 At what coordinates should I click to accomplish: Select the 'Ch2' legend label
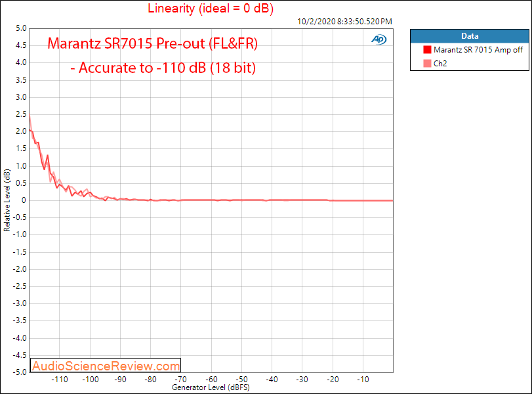[x=440, y=64]
